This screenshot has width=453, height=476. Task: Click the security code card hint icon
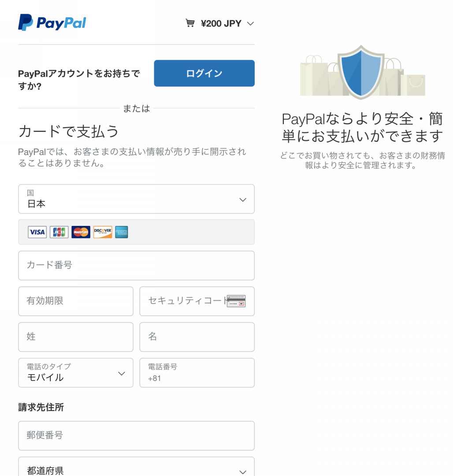coord(236,301)
